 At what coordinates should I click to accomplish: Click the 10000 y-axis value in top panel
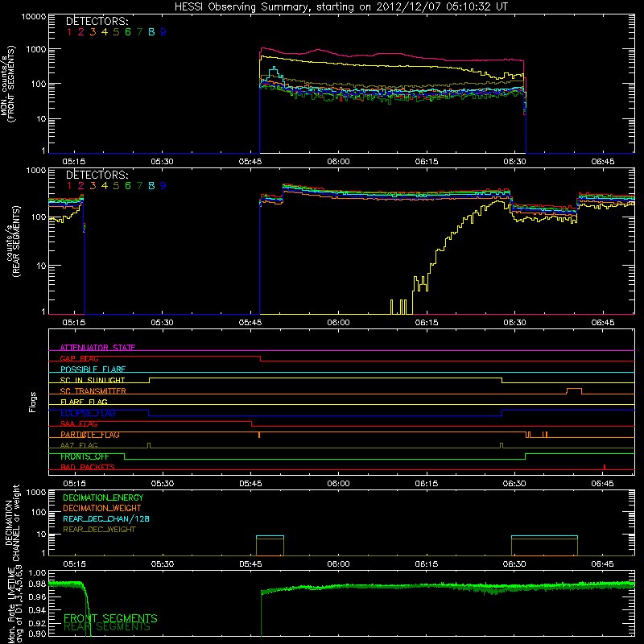(34, 17)
